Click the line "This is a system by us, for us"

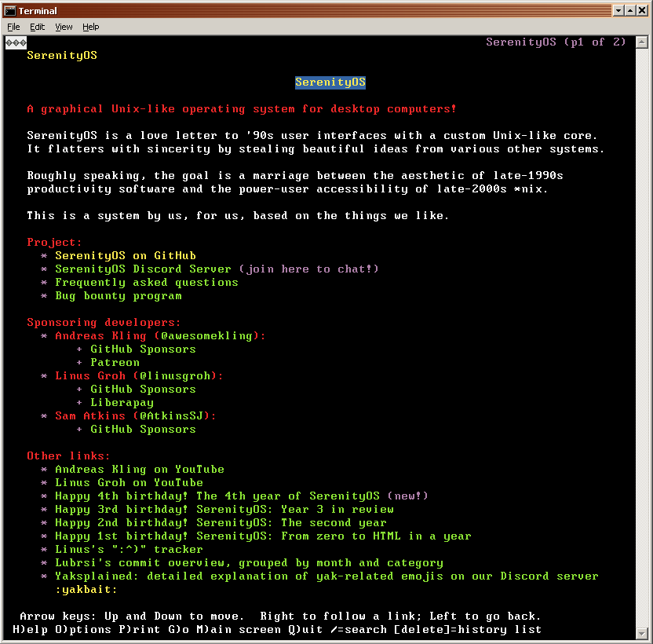239,215
